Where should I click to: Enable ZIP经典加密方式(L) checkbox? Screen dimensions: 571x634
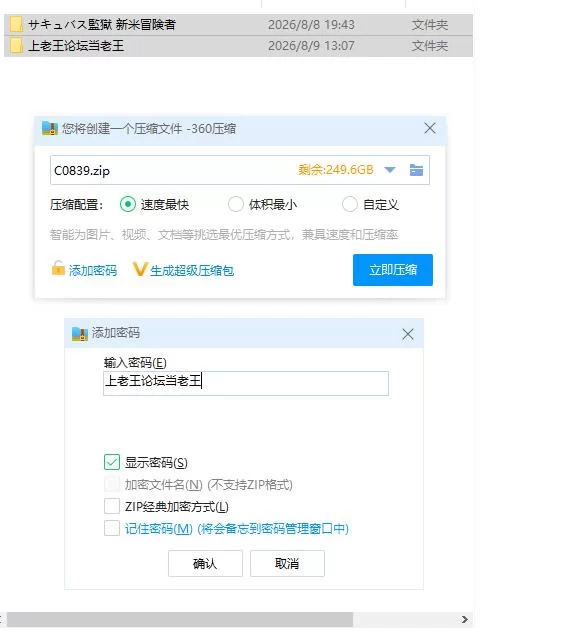[x=112, y=506]
